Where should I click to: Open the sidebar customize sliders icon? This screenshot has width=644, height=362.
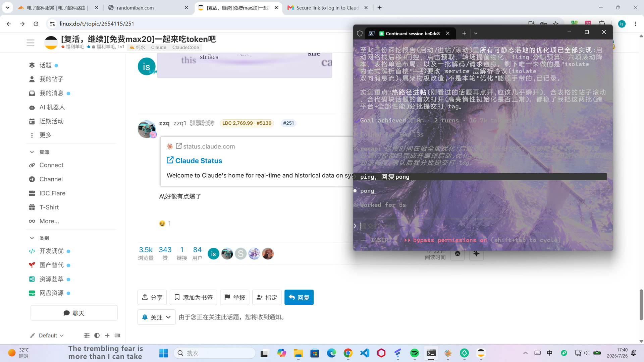click(x=87, y=336)
